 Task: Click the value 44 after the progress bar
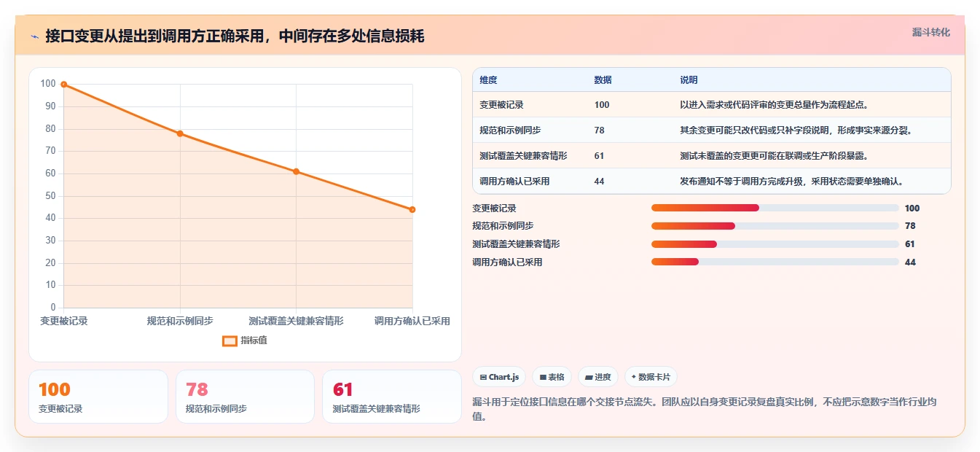coord(910,262)
